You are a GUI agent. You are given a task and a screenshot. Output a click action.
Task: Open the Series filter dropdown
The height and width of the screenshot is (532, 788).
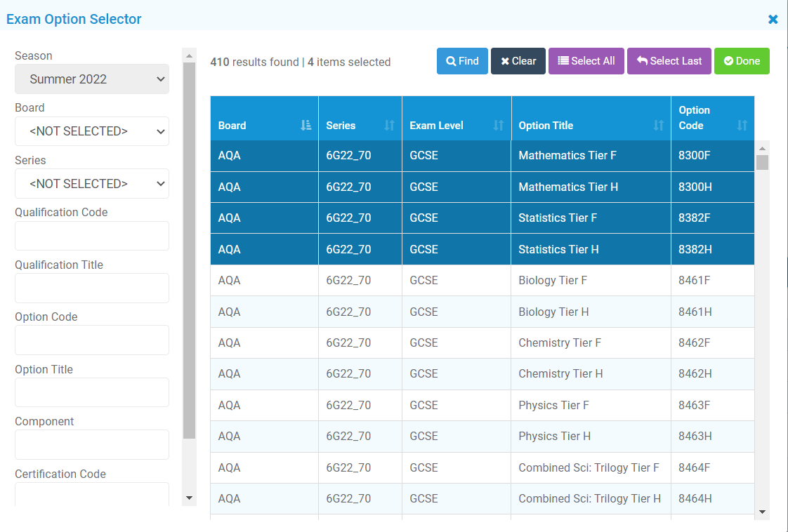click(92, 184)
